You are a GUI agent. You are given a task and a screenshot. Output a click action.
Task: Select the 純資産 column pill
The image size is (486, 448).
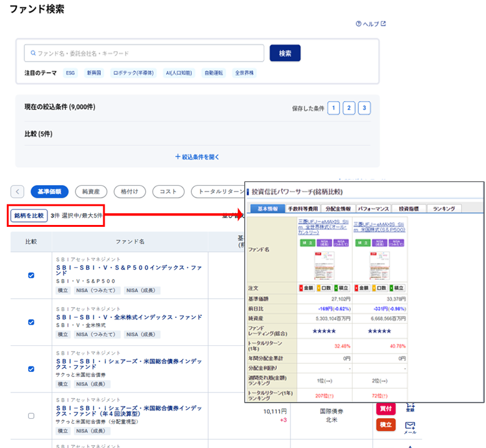91,192
